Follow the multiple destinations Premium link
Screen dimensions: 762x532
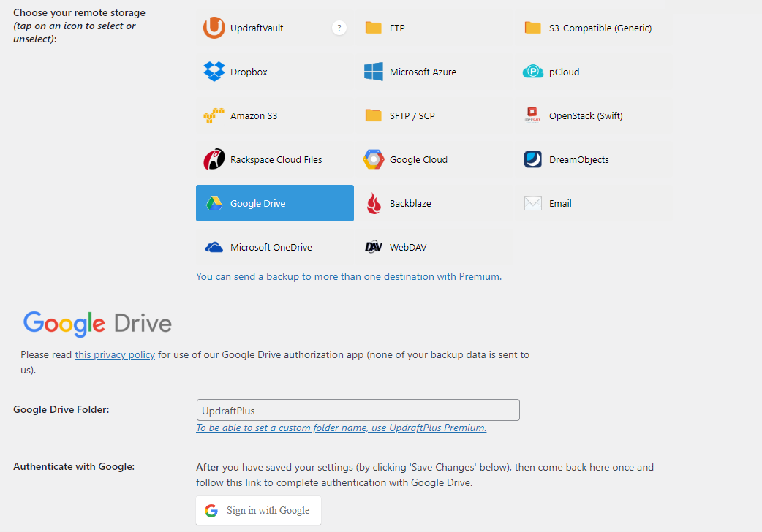(x=348, y=277)
